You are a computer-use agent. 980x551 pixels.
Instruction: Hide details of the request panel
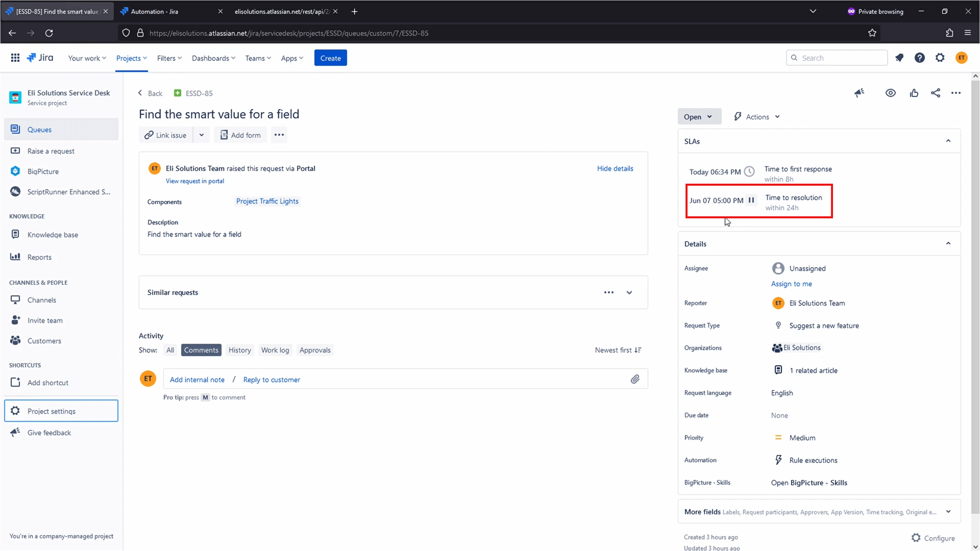(615, 168)
